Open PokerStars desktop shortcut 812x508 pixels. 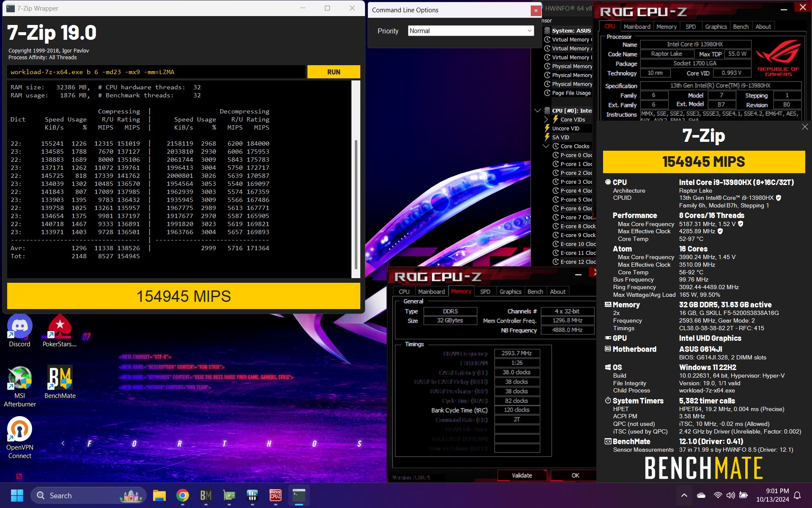tap(60, 331)
